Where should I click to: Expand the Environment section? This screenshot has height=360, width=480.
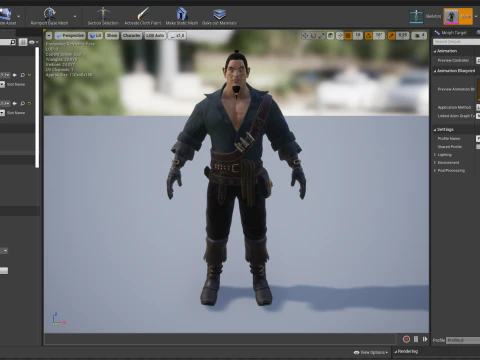click(x=435, y=163)
